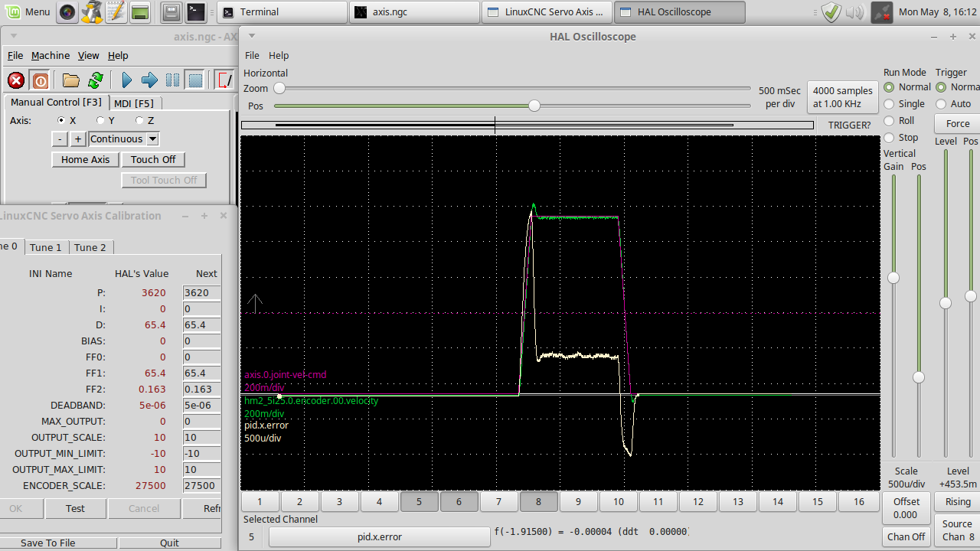Open the Machine menu in AXIS
The height and width of the screenshot is (551, 980).
[x=51, y=56]
